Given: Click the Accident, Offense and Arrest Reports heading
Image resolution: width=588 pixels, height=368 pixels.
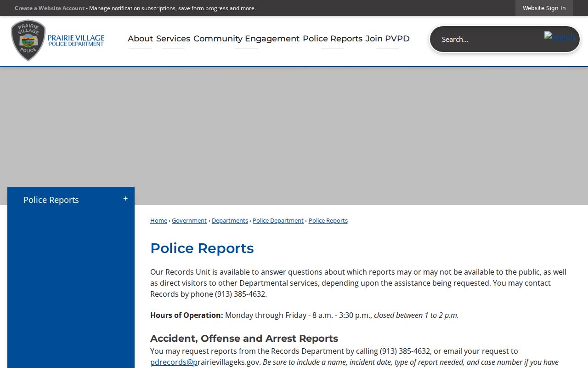Looking at the screenshot, I should [244, 338].
